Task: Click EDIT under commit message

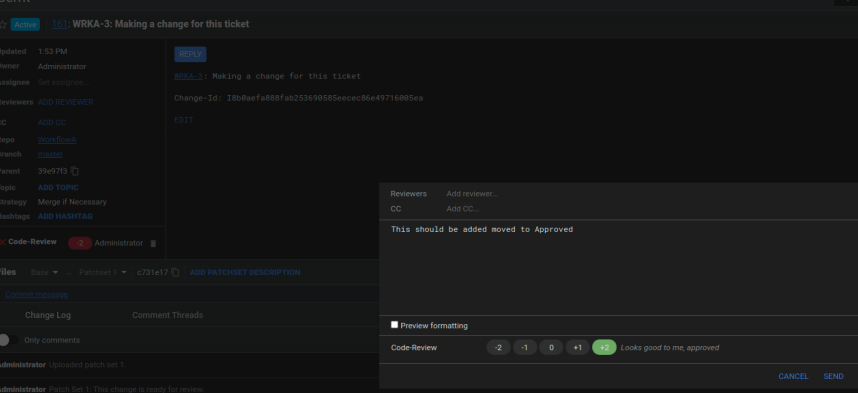Action: click(184, 120)
